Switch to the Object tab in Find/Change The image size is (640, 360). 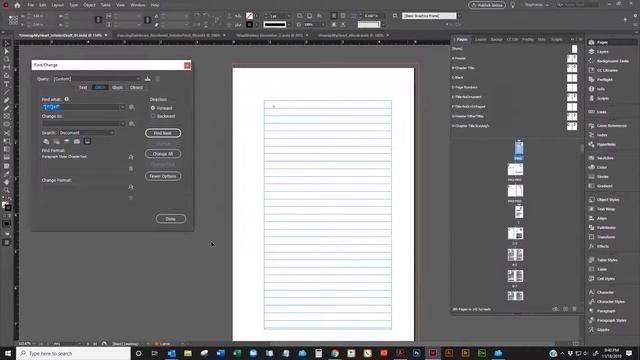coord(136,88)
